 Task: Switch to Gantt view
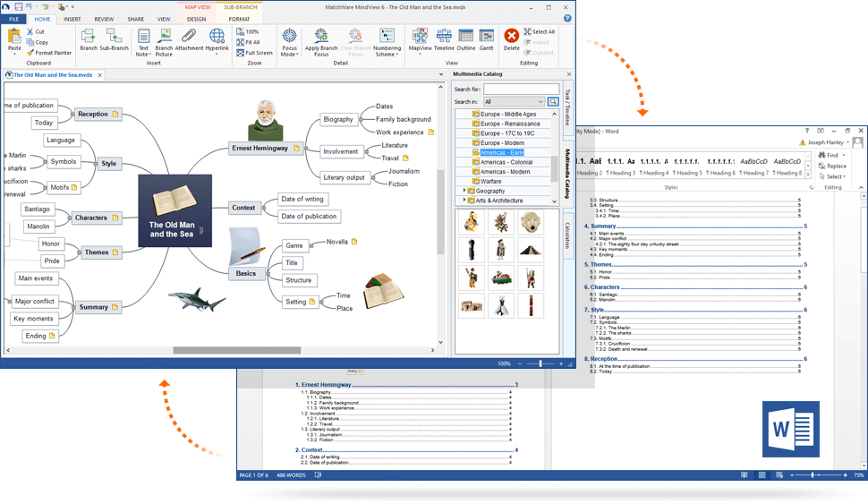pyautogui.click(x=487, y=40)
